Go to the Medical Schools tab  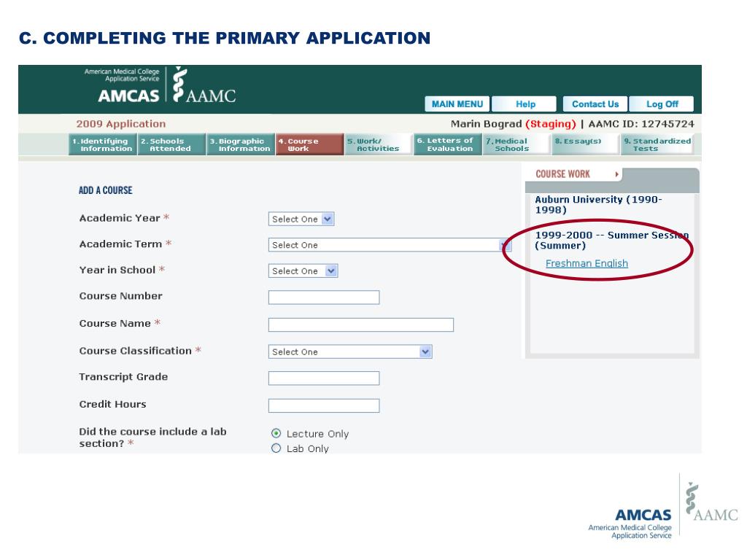click(x=516, y=144)
